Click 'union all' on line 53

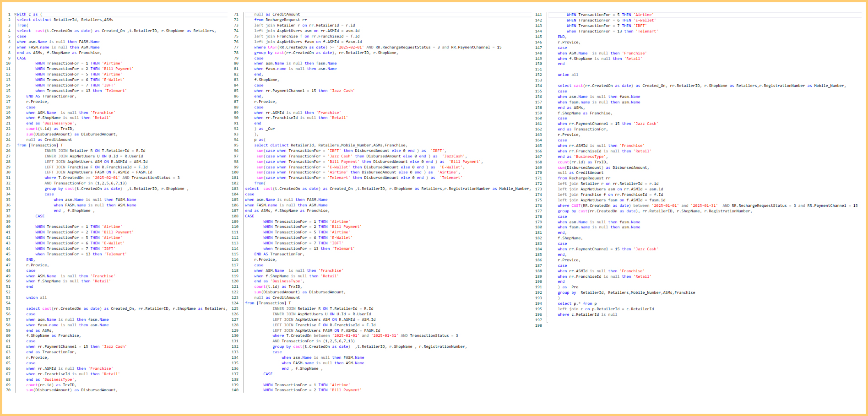[36, 297]
